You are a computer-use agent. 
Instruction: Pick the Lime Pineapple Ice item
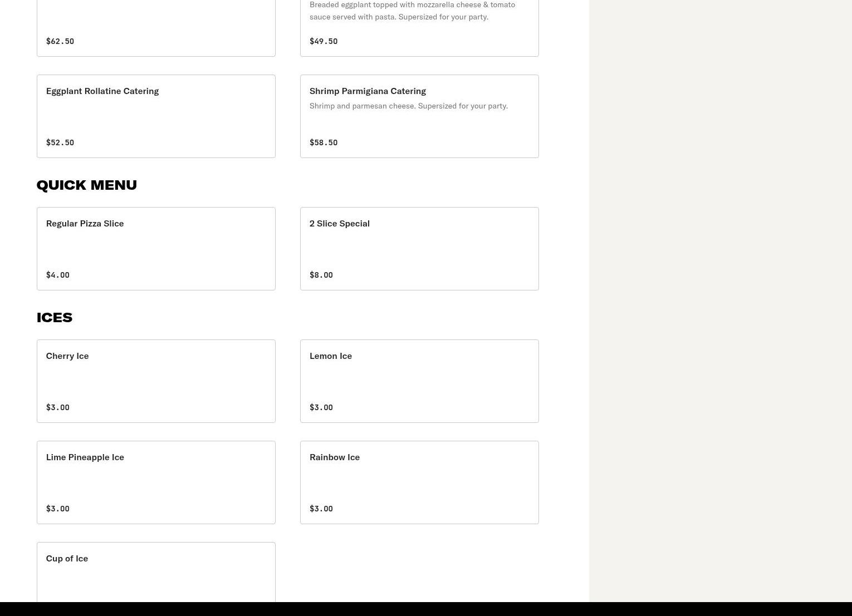(156, 482)
